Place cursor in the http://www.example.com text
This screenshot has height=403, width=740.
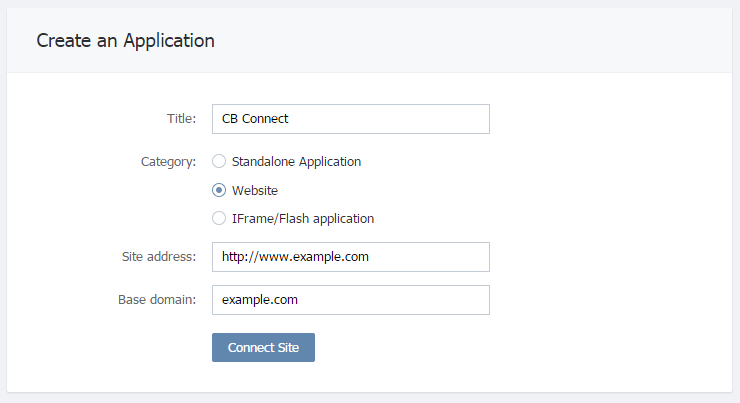pos(295,257)
